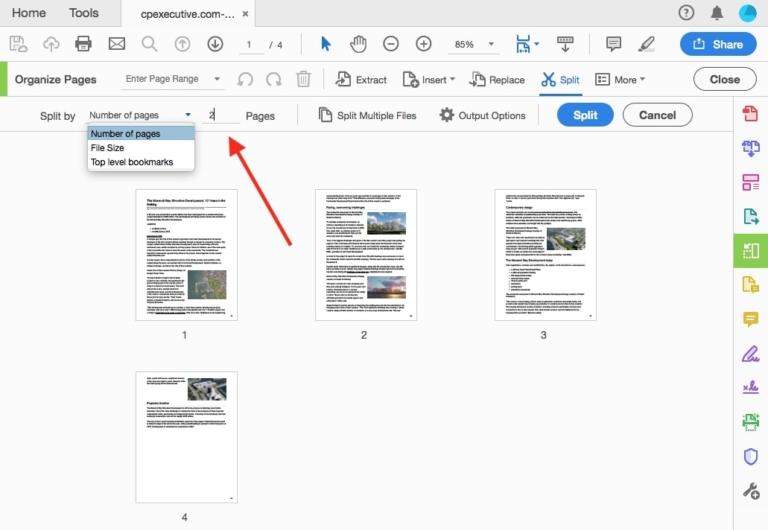768x530 pixels.
Task: Delete selected pages with trash icon
Action: [304, 79]
